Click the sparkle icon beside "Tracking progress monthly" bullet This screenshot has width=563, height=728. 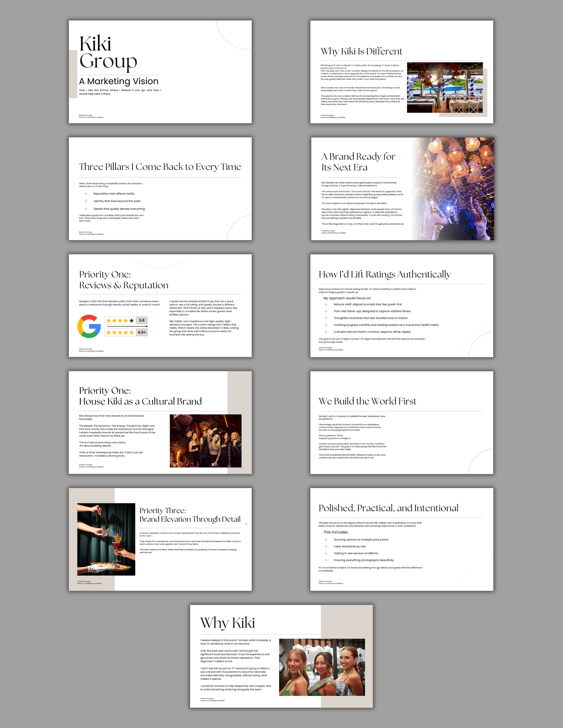[326, 325]
